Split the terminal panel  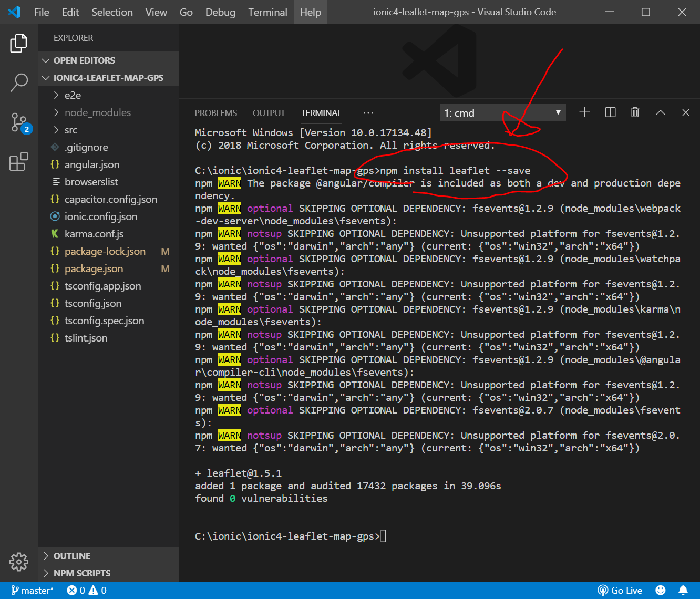click(x=610, y=112)
